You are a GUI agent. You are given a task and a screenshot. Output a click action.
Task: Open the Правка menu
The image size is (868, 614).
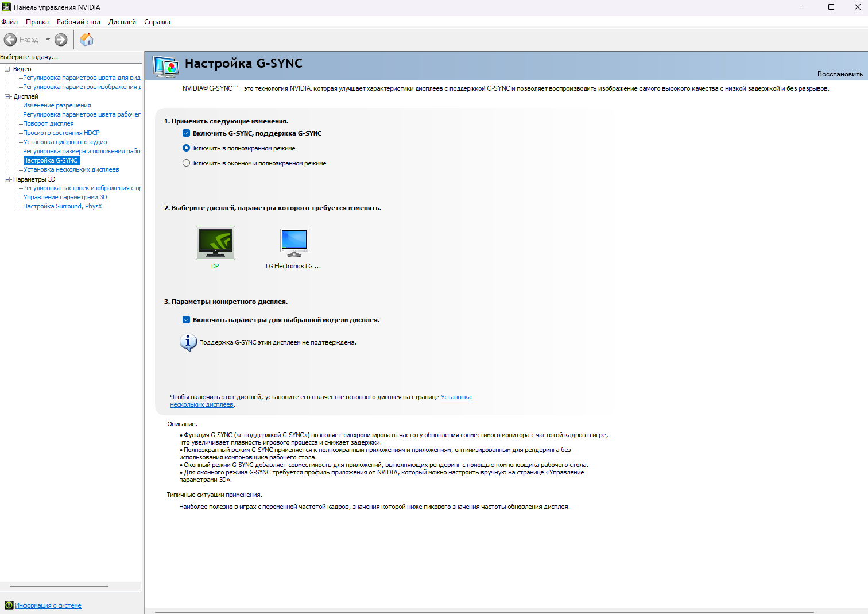(x=37, y=22)
